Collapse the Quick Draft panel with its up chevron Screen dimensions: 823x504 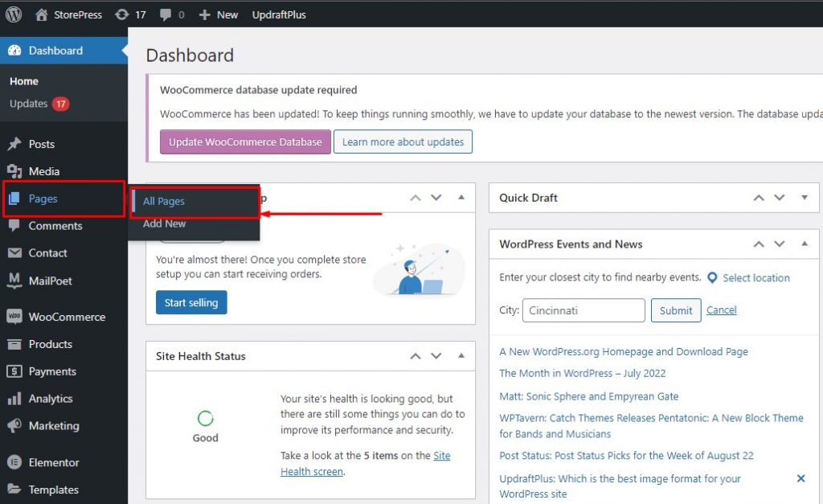758,198
